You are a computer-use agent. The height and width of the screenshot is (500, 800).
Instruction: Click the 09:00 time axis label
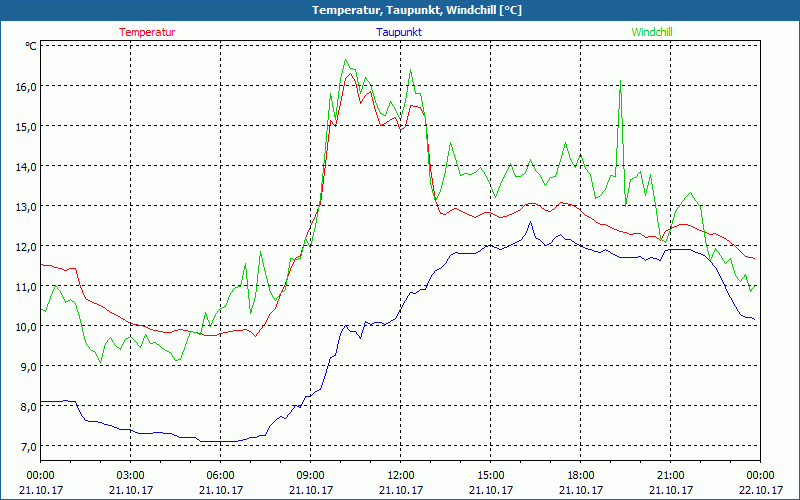[310, 475]
